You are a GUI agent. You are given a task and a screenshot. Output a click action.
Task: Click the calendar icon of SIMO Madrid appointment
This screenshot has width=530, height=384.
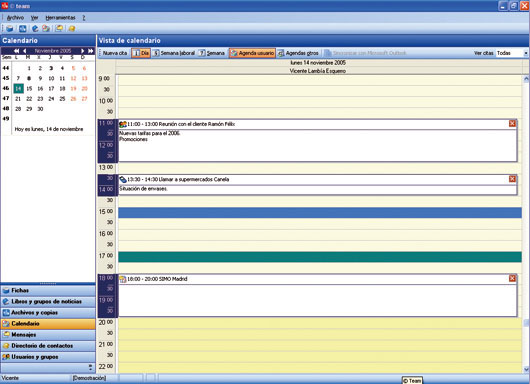[x=123, y=279]
